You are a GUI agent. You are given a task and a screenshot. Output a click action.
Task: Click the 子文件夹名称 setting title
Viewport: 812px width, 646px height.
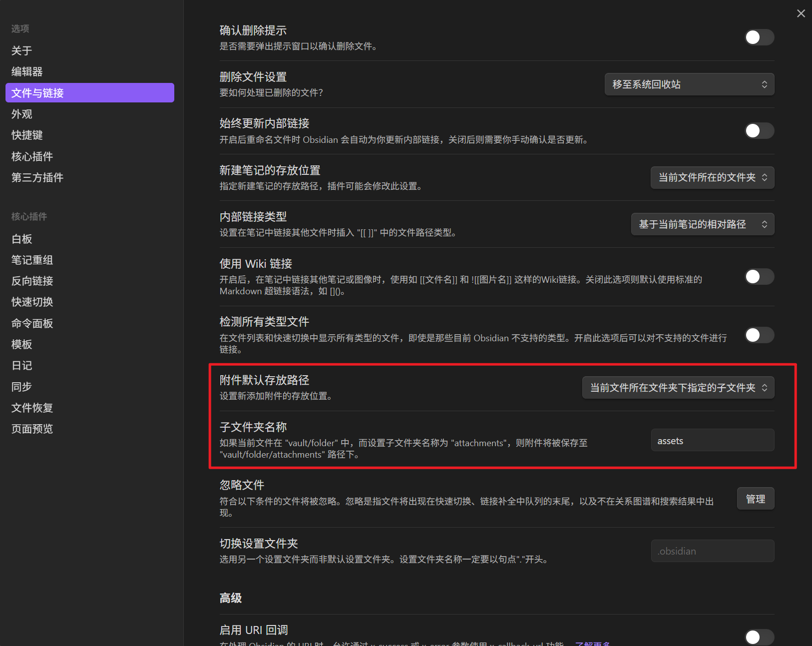(253, 427)
